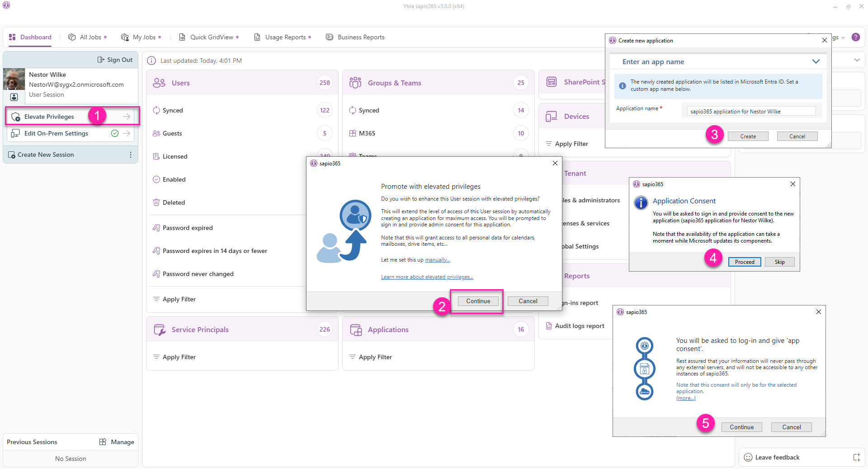
Task: Click Continue in Promote with elevated privileges
Action: (x=478, y=301)
